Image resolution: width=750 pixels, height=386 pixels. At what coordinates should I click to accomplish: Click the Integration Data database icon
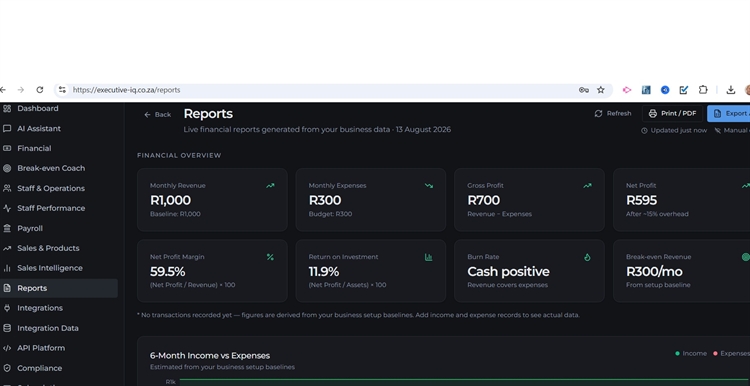(x=7, y=328)
